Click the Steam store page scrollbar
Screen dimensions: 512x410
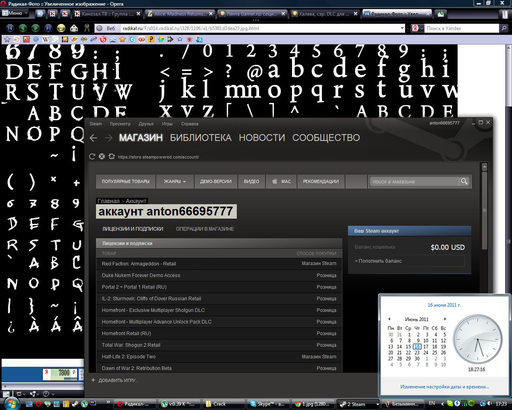coord(484,210)
